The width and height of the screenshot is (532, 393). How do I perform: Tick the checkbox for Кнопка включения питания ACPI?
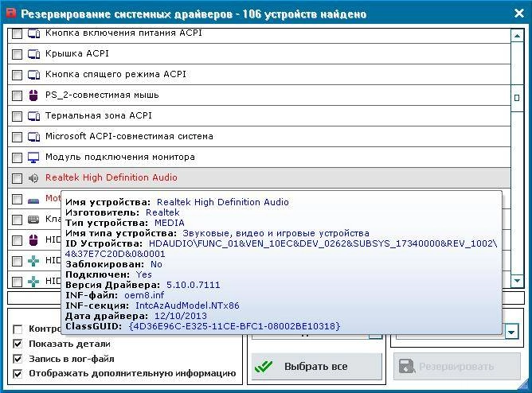(17, 34)
